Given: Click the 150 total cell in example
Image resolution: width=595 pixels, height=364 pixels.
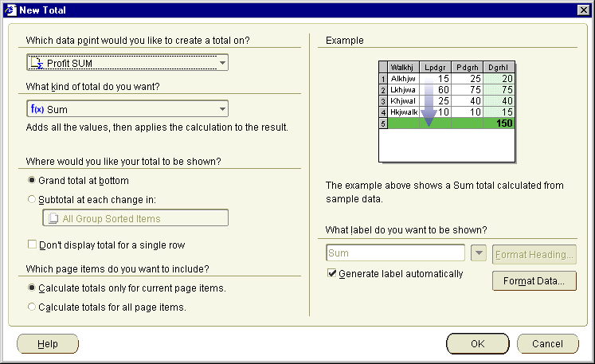Looking at the screenshot, I should (499, 123).
